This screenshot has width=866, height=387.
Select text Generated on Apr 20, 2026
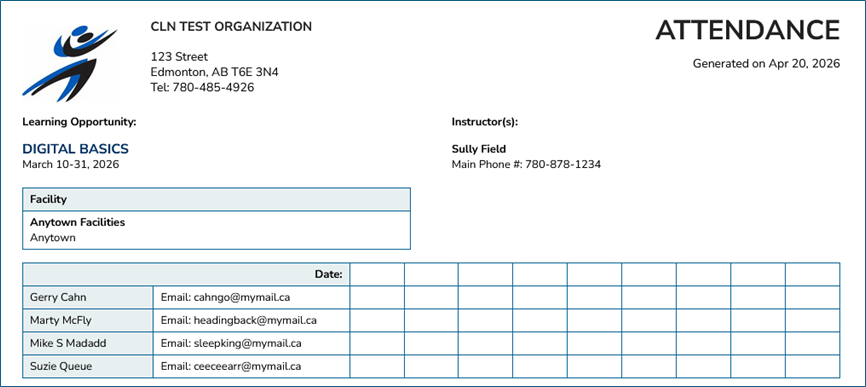click(766, 63)
